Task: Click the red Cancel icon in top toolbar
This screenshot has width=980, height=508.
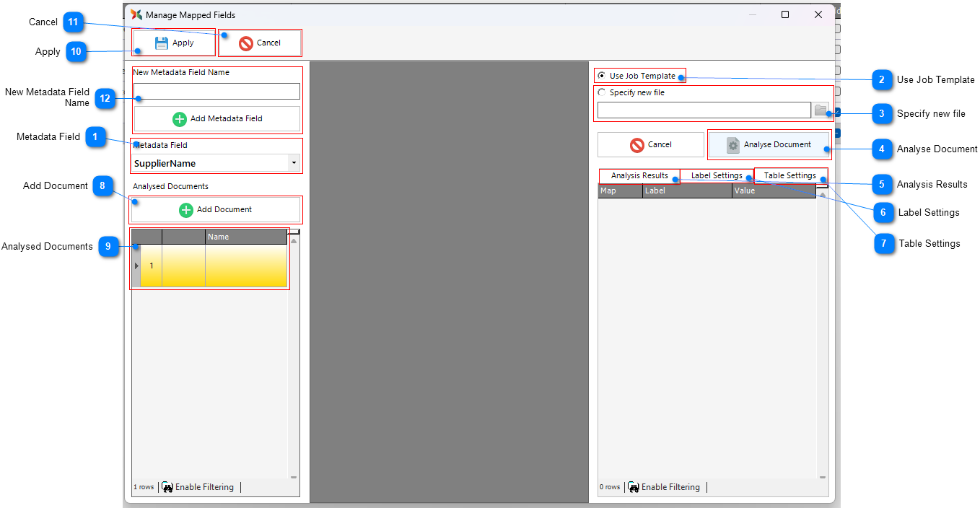Action: pyautogui.click(x=246, y=43)
